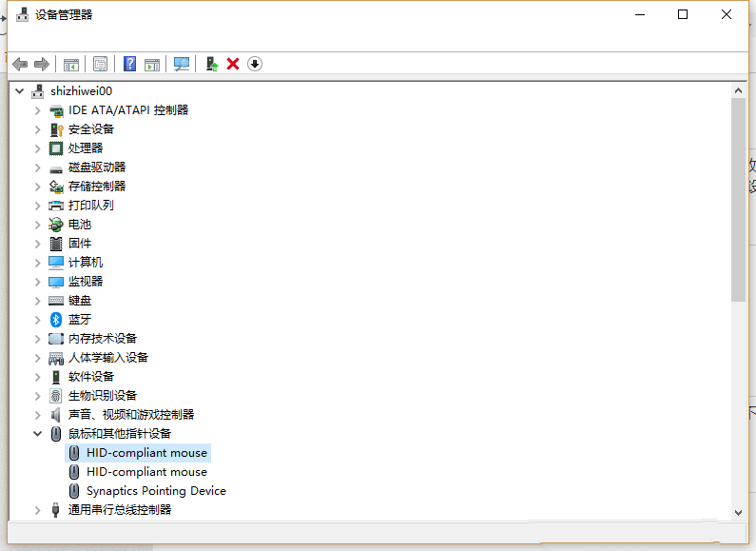Select the 计算机 label
Image resolution: width=756 pixels, height=551 pixels.
[86, 263]
